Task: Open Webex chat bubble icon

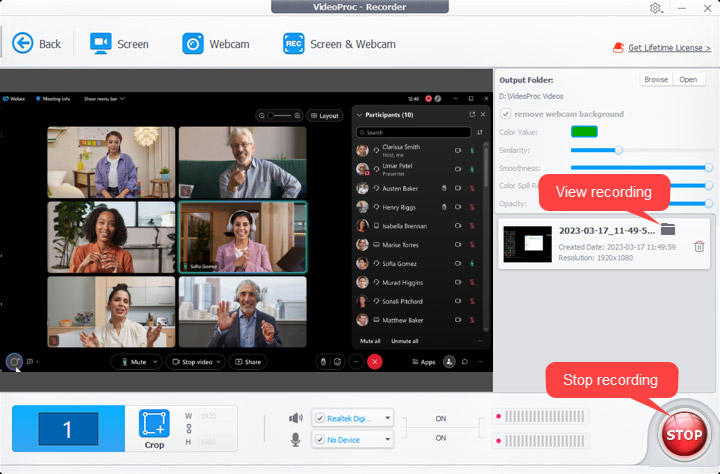Action: click(x=465, y=362)
